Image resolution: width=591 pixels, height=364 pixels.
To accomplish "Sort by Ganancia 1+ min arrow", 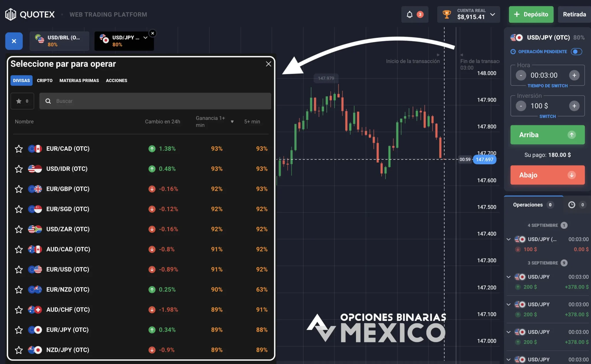I will [x=232, y=122].
